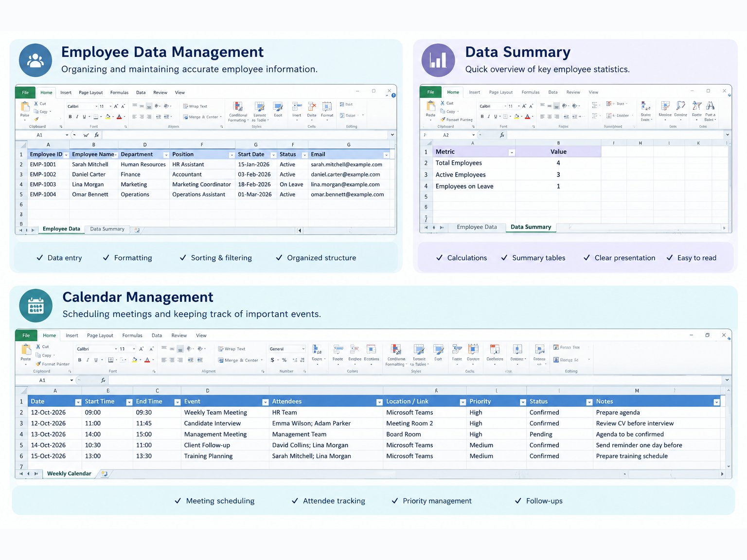Open Review tab in Calendar Management window
Image resolution: width=747 pixels, height=560 pixels.
(x=179, y=335)
